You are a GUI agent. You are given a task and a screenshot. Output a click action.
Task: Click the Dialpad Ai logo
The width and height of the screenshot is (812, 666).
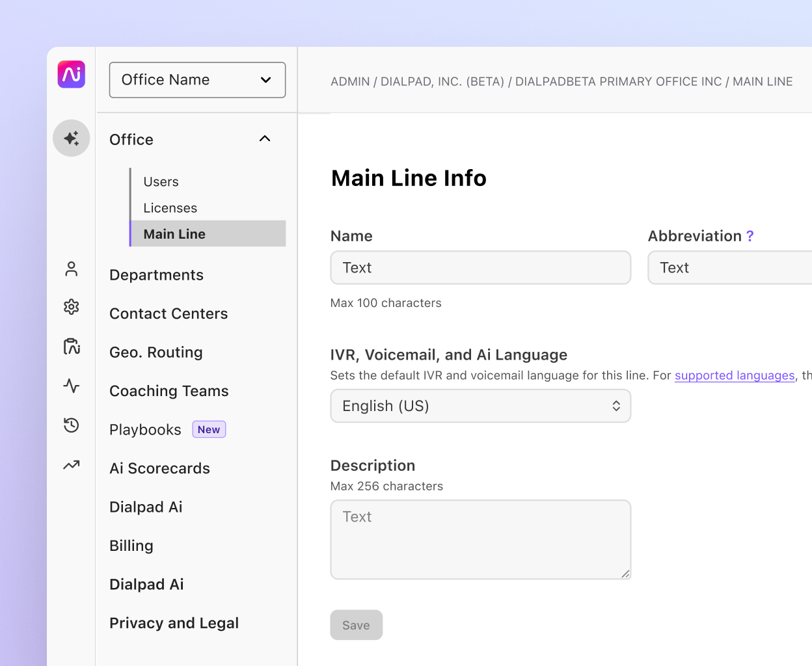coord(71,74)
